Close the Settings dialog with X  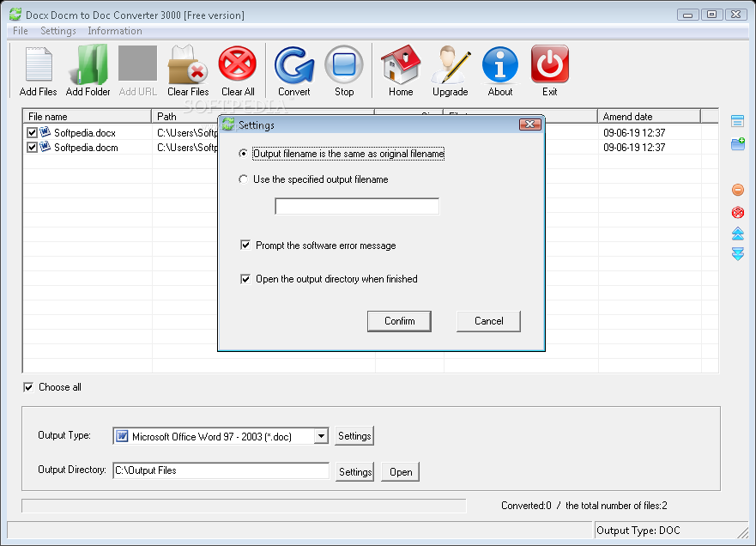pos(529,124)
